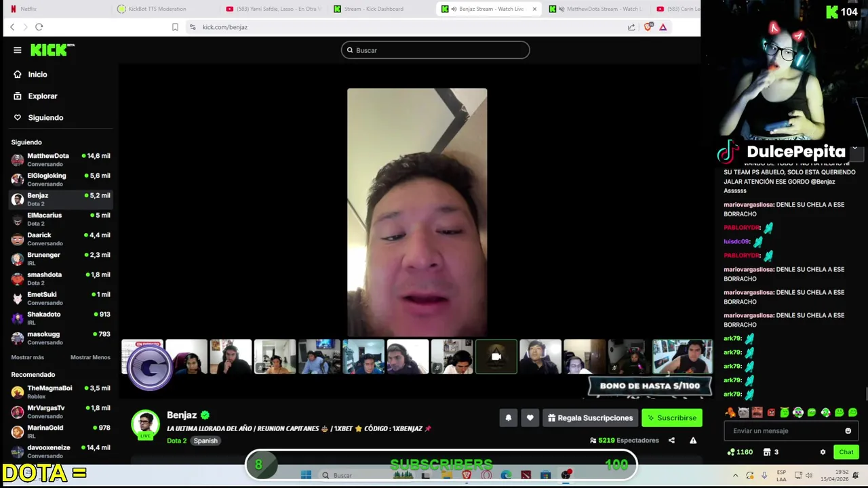
Task: Expand the list with Mostrar más
Action: [x=27, y=357]
